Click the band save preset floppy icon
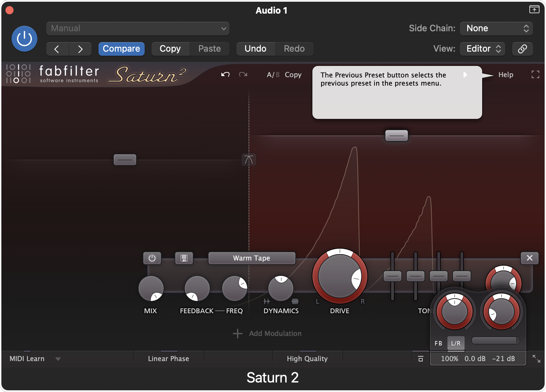 click(184, 258)
